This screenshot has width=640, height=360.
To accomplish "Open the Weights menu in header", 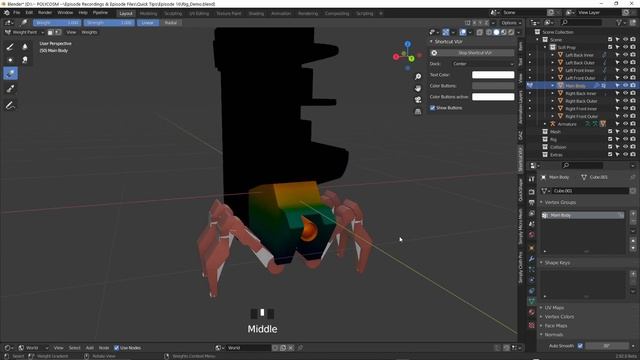I will coord(89,32).
